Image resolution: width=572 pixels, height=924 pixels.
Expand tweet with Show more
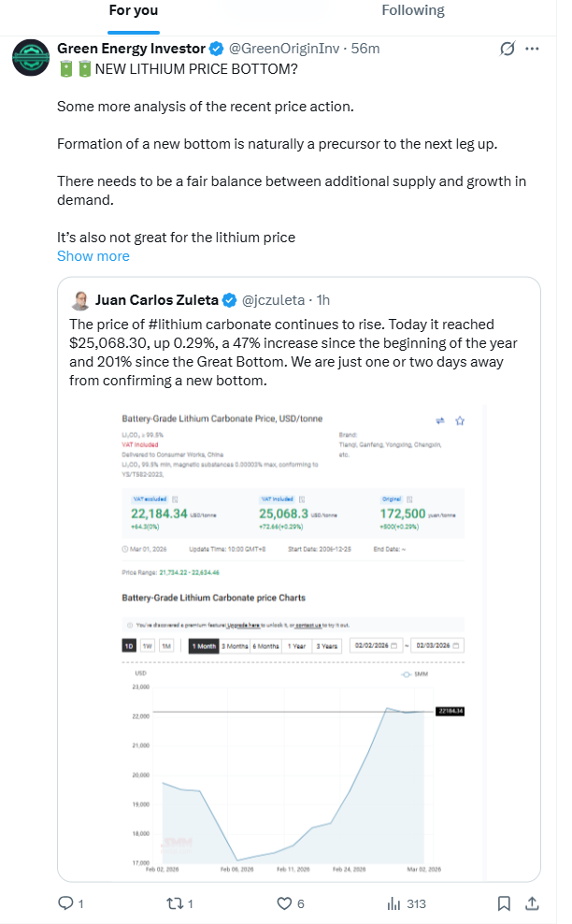coord(93,256)
